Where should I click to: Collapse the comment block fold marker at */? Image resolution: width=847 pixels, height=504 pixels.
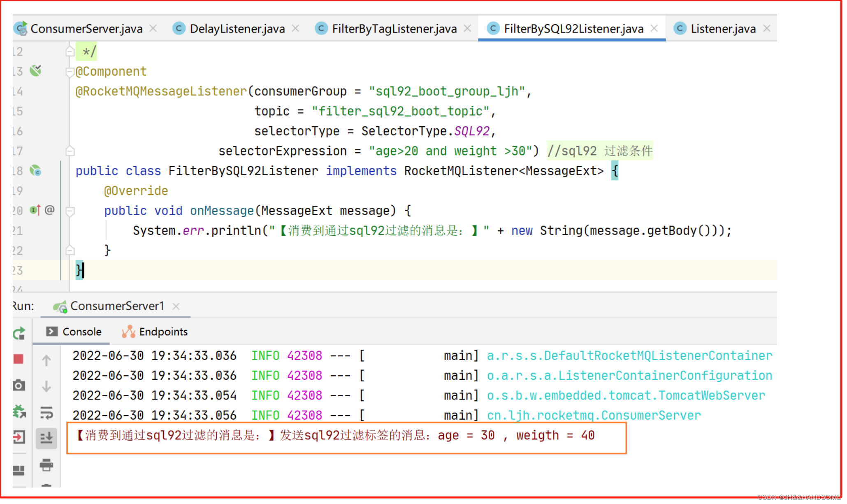click(70, 51)
